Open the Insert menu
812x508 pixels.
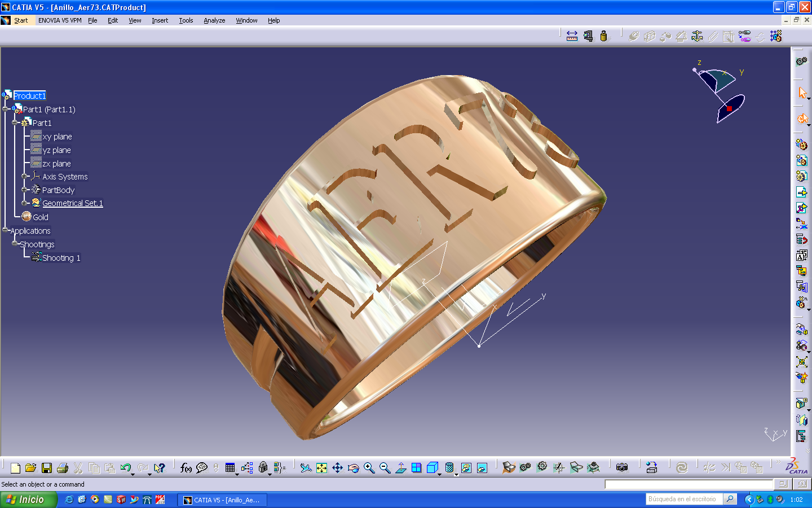[160, 20]
